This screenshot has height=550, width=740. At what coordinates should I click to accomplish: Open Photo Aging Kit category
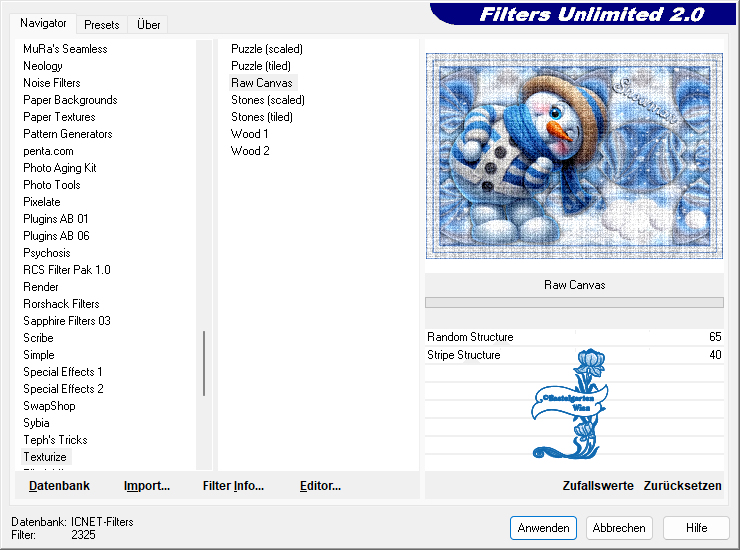click(x=60, y=168)
